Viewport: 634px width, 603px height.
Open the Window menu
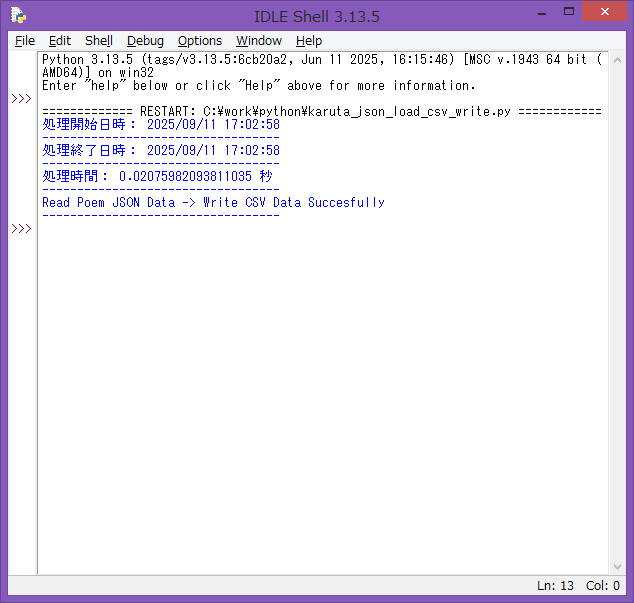click(259, 41)
